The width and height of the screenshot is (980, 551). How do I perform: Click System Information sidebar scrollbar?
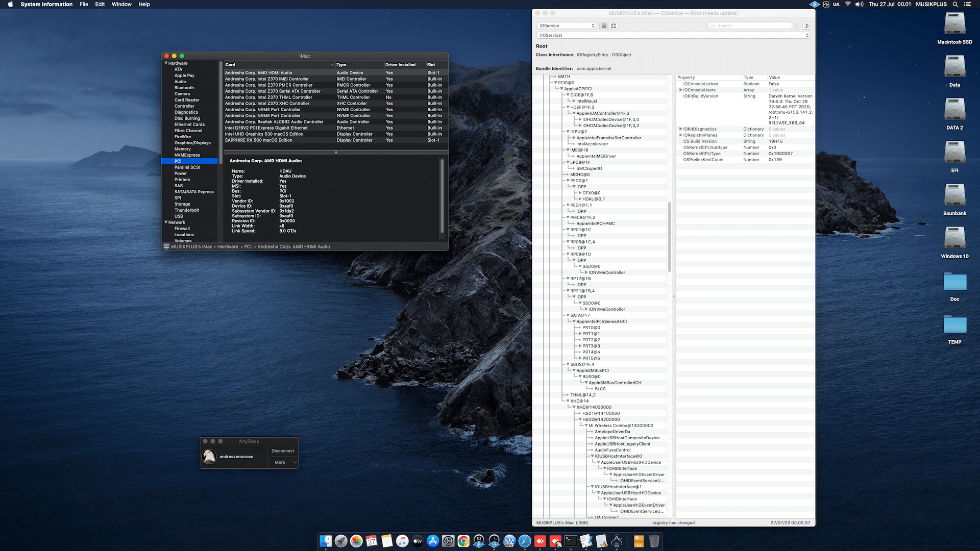220,112
